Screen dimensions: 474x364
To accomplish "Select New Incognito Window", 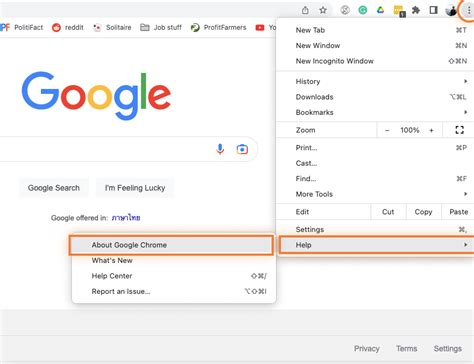I will (x=375, y=61).
